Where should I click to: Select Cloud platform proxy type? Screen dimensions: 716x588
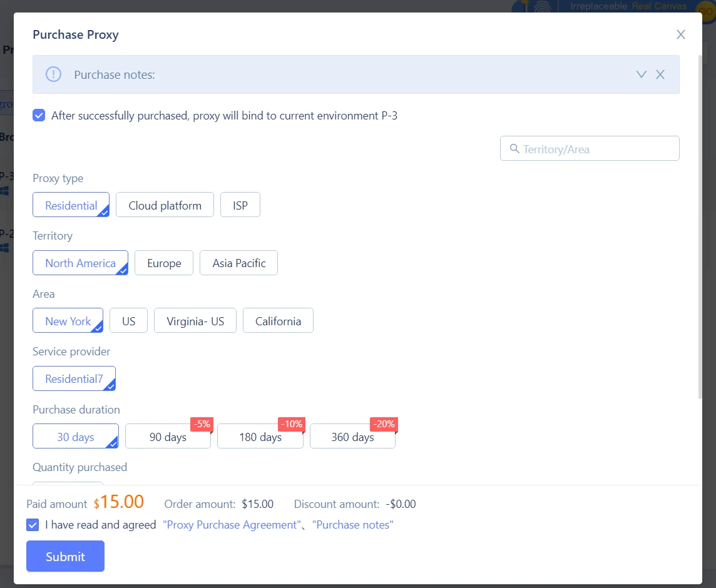coord(165,205)
